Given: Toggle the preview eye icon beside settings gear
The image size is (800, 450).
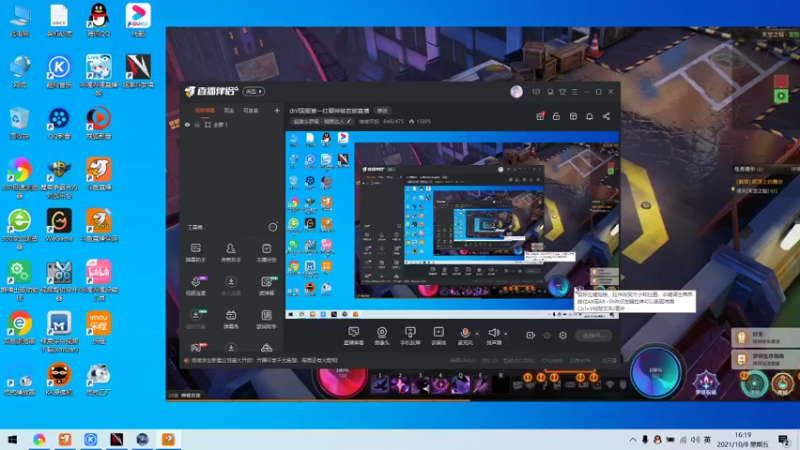Looking at the screenshot, I should (547, 335).
